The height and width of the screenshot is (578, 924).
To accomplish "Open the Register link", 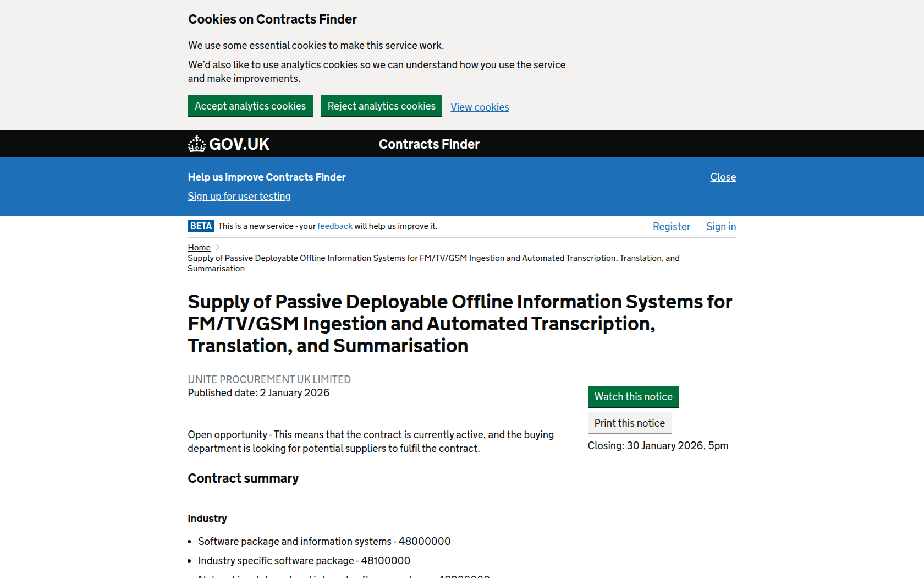I will (x=671, y=227).
